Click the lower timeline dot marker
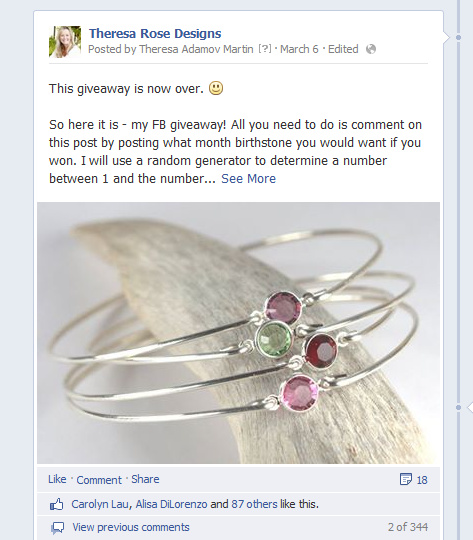Image resolution: width=473 pixels, height=540 pixels. 458,407
